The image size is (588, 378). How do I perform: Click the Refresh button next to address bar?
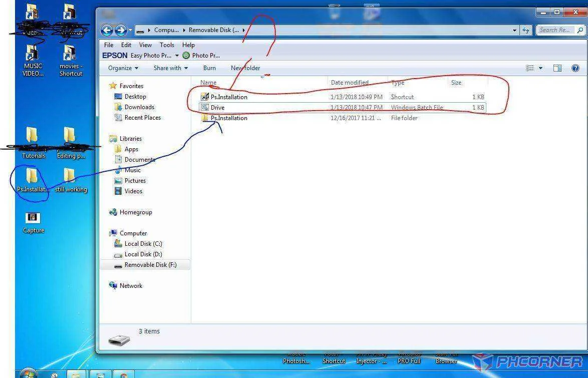(x=526, y=30)
